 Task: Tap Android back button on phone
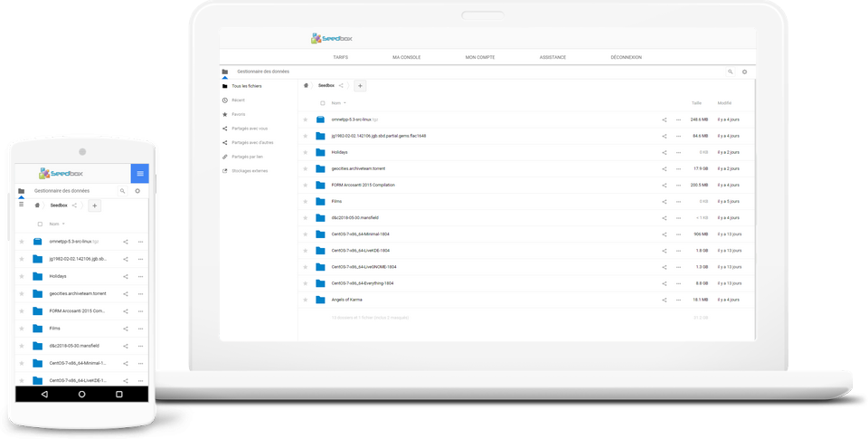click(44, 394)
